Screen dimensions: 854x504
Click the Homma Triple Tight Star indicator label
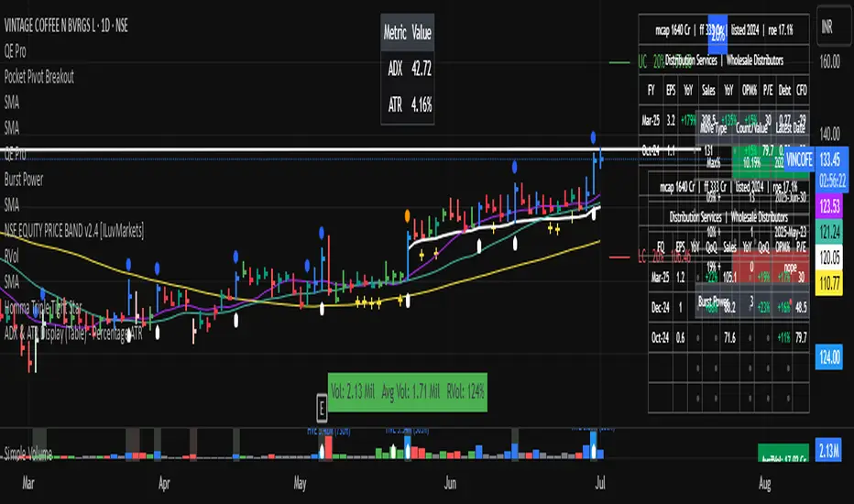point(43,307)
